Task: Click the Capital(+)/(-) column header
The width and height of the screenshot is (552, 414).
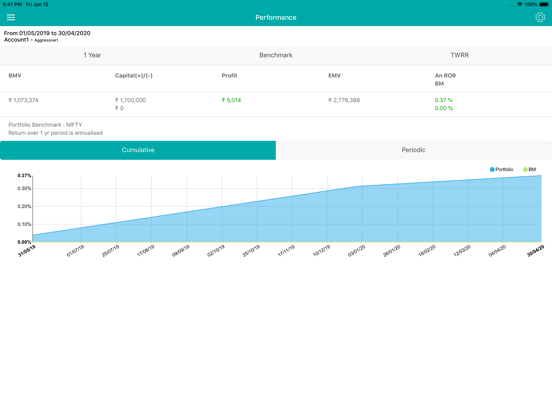Action: pyautogui.click(x=133, y=76)
